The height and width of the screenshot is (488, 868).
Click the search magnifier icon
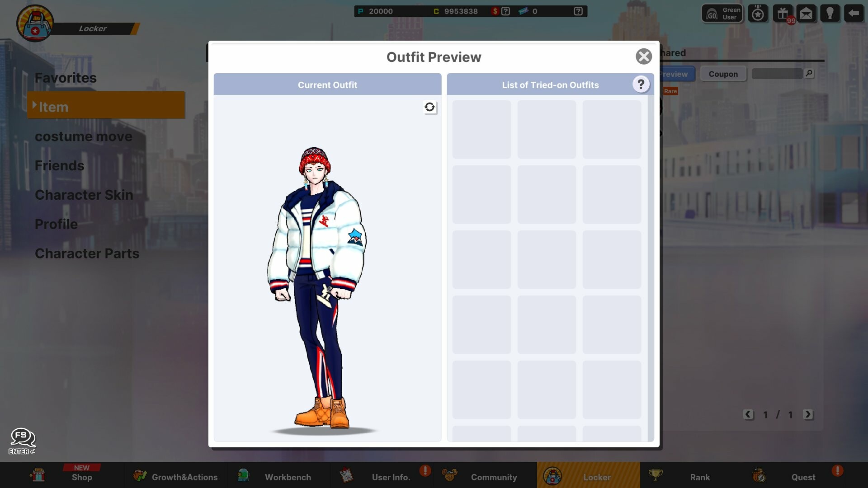[809, 73]
